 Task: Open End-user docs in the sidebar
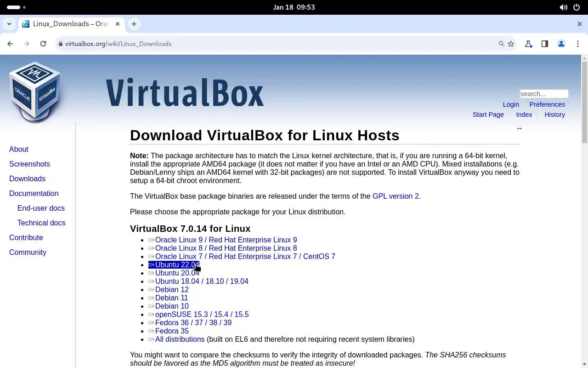tap(41, 208)
